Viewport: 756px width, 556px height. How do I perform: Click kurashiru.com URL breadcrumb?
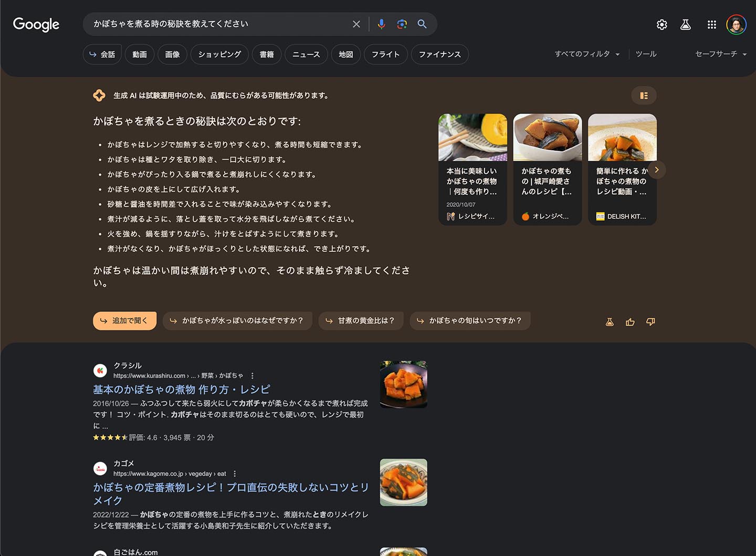178,376
